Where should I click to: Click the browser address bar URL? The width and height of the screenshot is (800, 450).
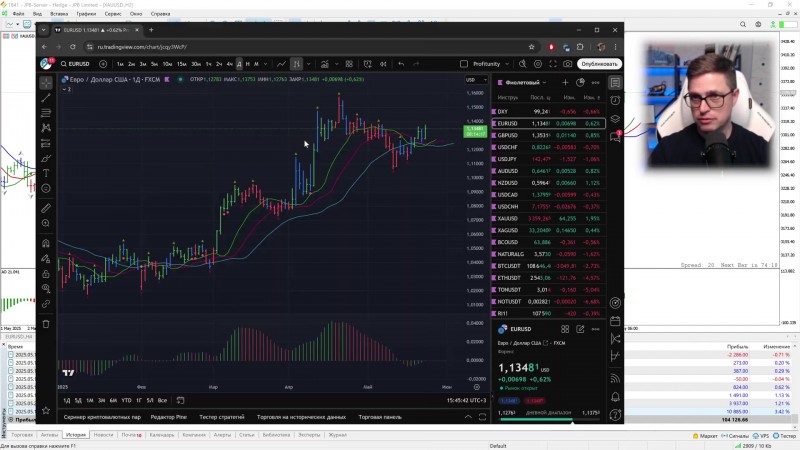click(142, 46)
